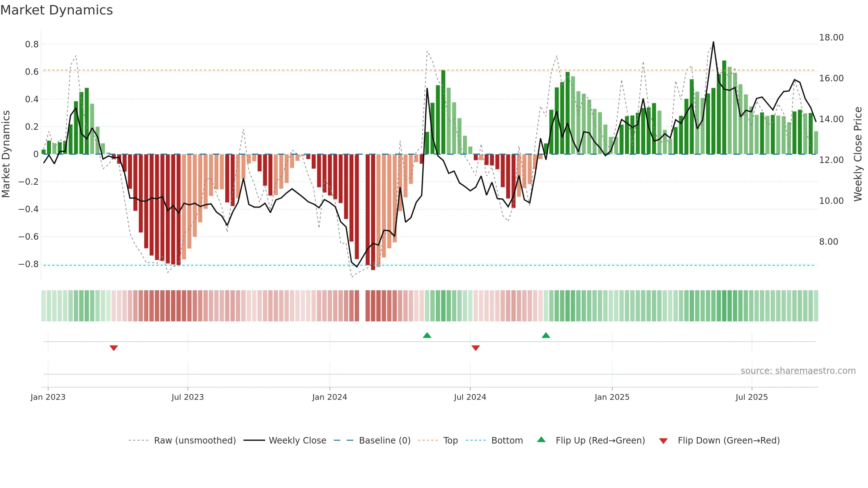Click the Jul 2025 axis label
This screenshot has width=868, height=488.
(x=752, y=397)
